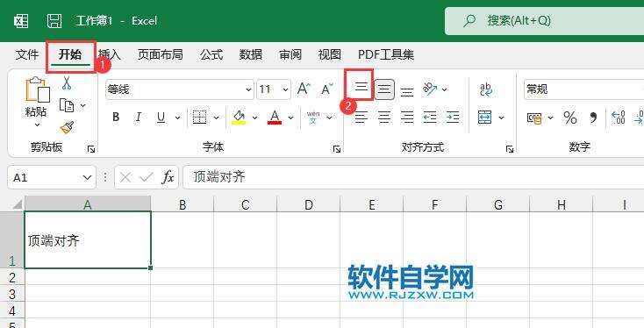Open the Name Box dropdown arrow
This screenshot has width=644, height=328.
point(87,177)
